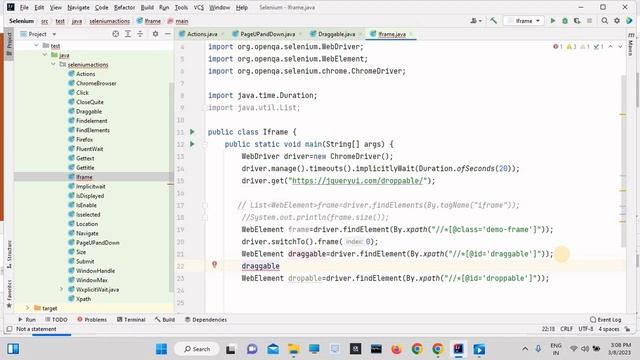Viewport: 640px width, 360px height.
Task: Click the editor vertical scrollbar
Action: point(623,161)
